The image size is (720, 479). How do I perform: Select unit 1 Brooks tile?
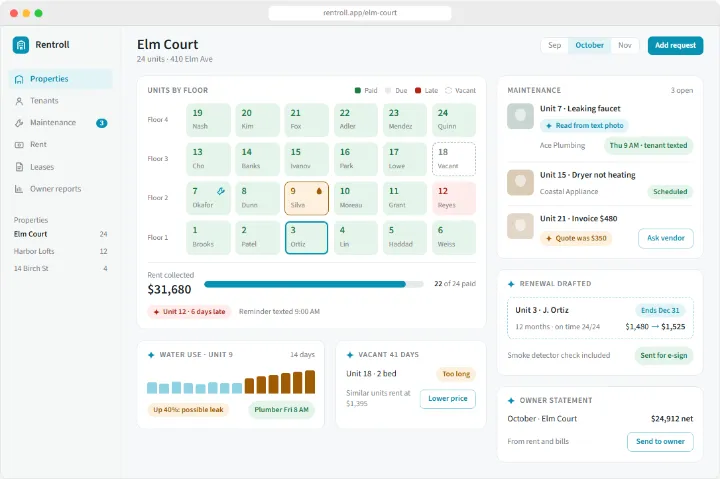pyautogui.click(x=208, y=237)
